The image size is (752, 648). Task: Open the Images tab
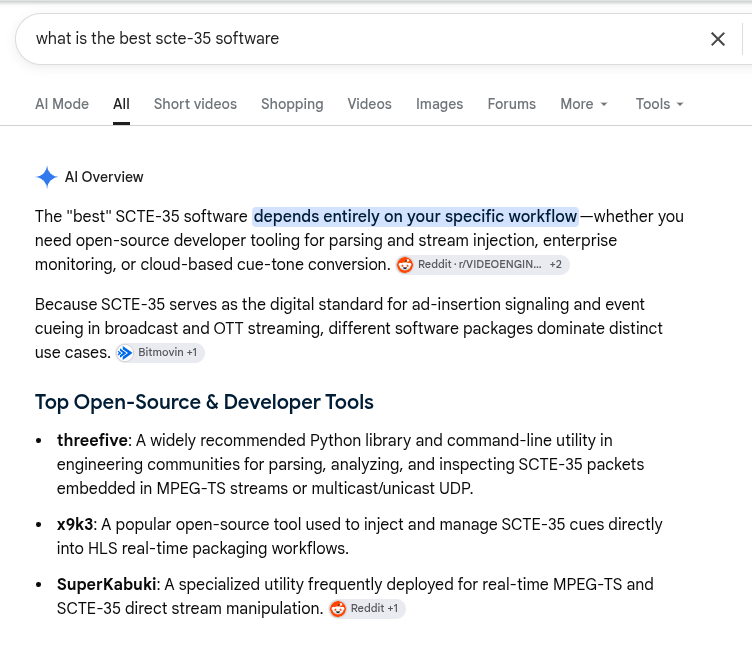tap(439, 104)
